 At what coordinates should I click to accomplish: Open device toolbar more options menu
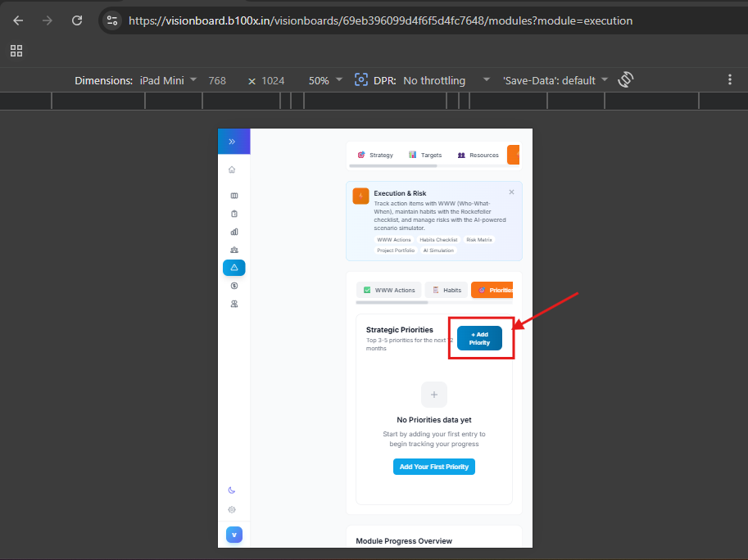tap(730, 79)
